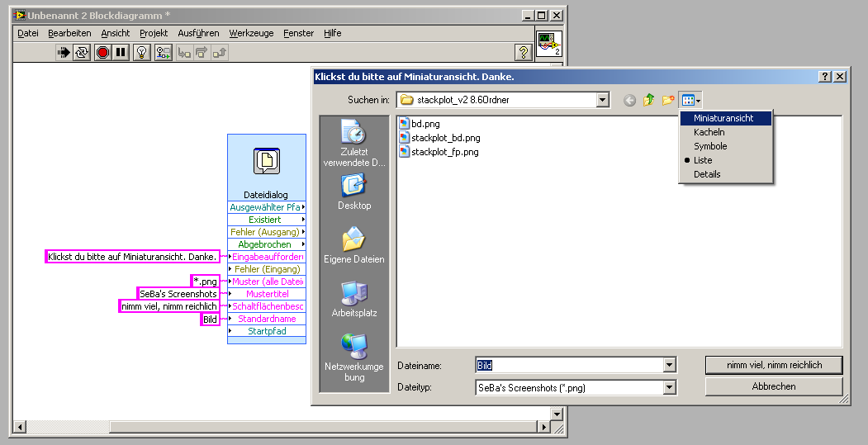Image resolution: width=868 pixels, height=445 pixels.
Task: Expand the Dateityp dropdown arrow
Action: [x=669, y=387]
